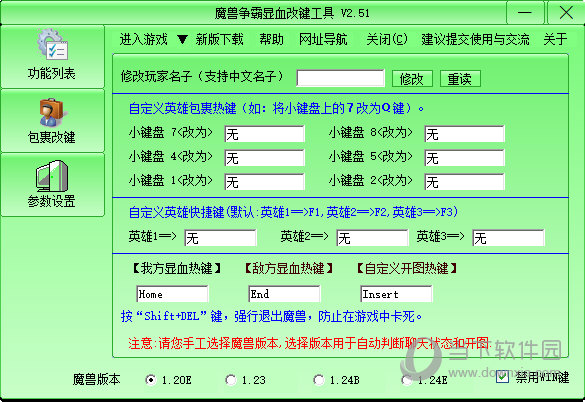Screen dimensions: 585x402
Task: Click the 英雄1 hotkey field
Action: coord(220,238)
